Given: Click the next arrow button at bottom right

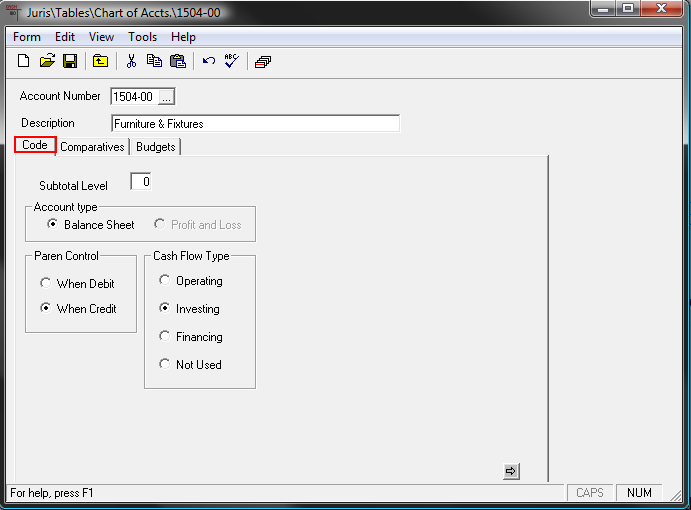Looking at the screenshot, I should [x=510, y=471].
